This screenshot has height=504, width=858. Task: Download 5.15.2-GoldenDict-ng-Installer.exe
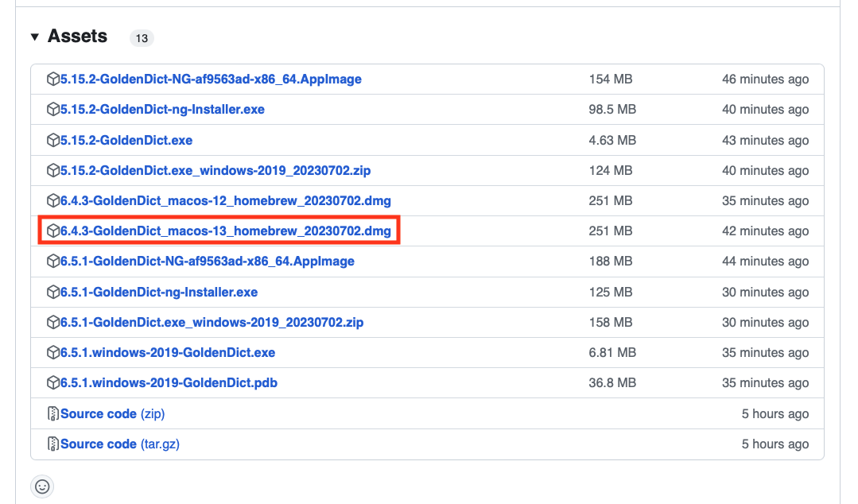(162, 109)
